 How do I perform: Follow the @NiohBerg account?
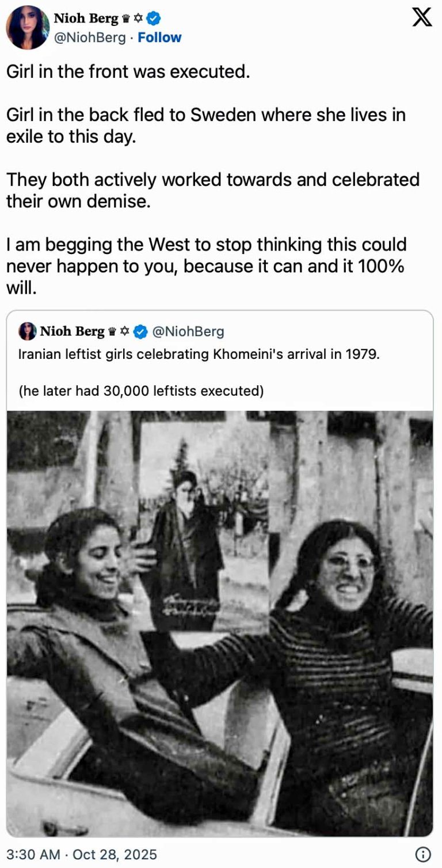click(159, 37)
